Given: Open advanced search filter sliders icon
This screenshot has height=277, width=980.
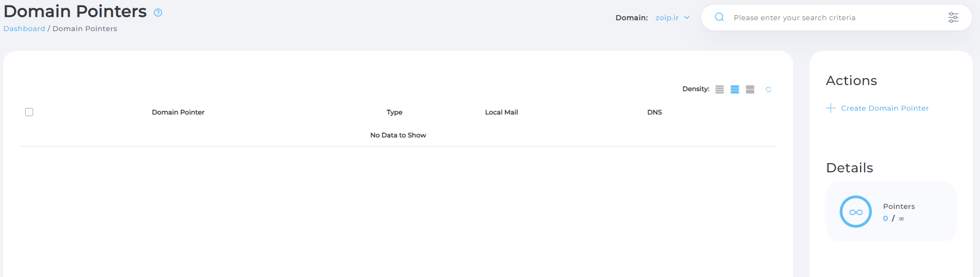Looking at the screenshot, I should 953,17.
